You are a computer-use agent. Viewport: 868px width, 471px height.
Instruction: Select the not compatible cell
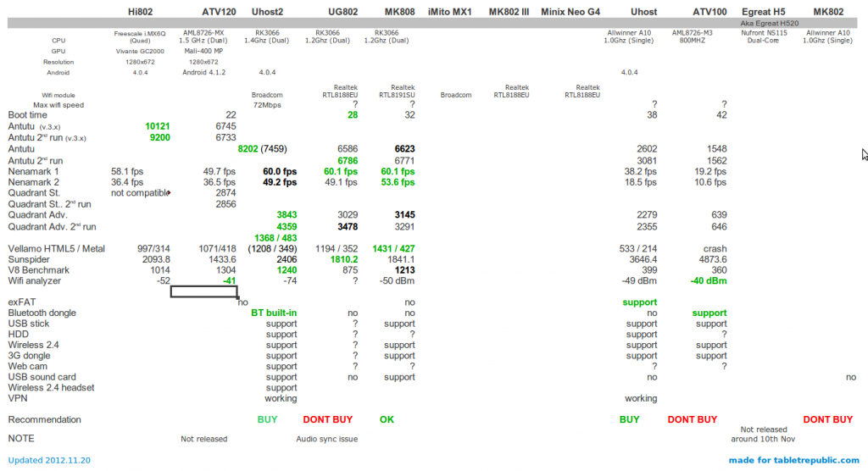click(138, 193)
